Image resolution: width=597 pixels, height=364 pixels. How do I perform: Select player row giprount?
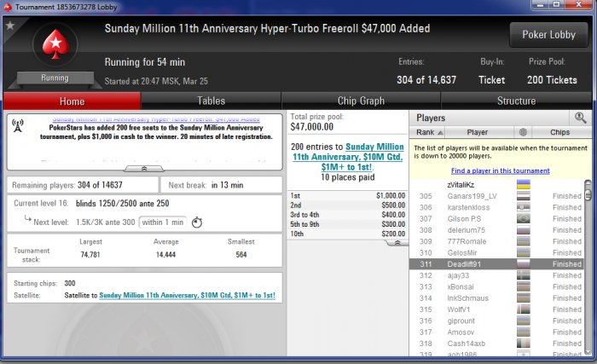(496, 321)
